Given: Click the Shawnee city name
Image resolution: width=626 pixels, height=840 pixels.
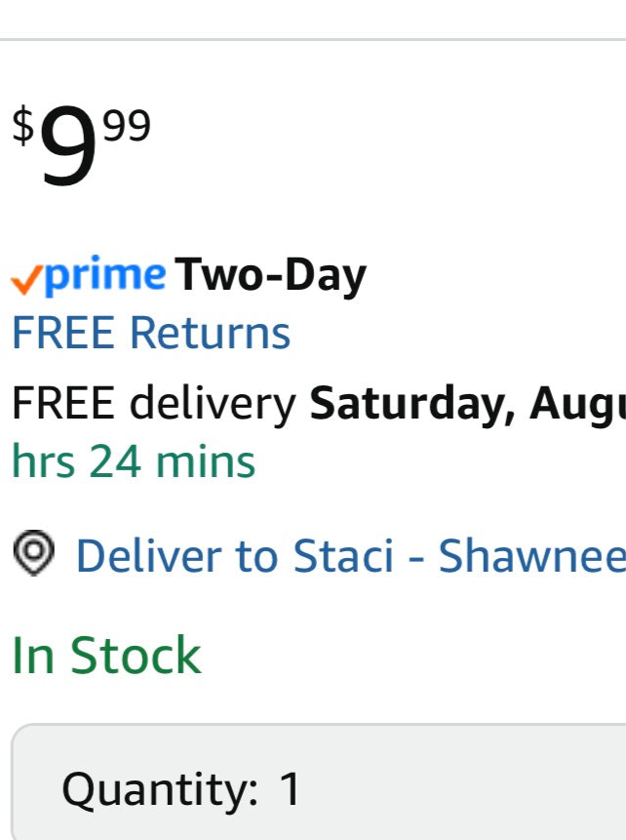Looking at the screenshot, I should coord(532,556).
